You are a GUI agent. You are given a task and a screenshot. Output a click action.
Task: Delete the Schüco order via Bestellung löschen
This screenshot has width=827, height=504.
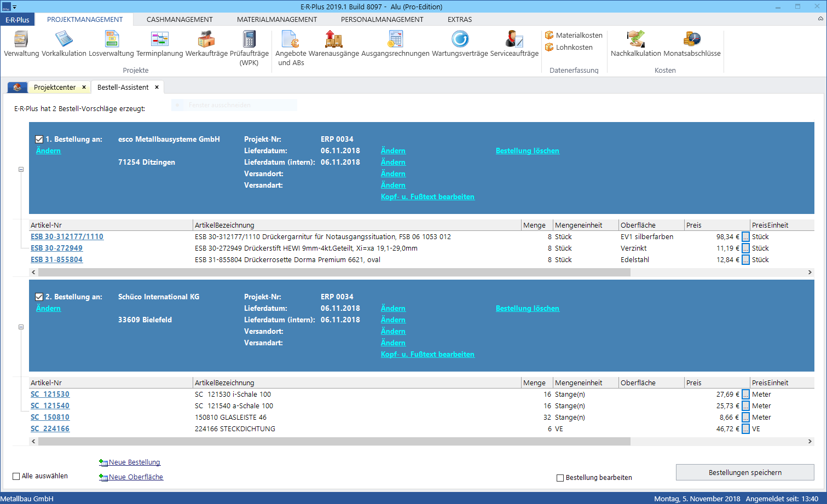tap(528, 308)
